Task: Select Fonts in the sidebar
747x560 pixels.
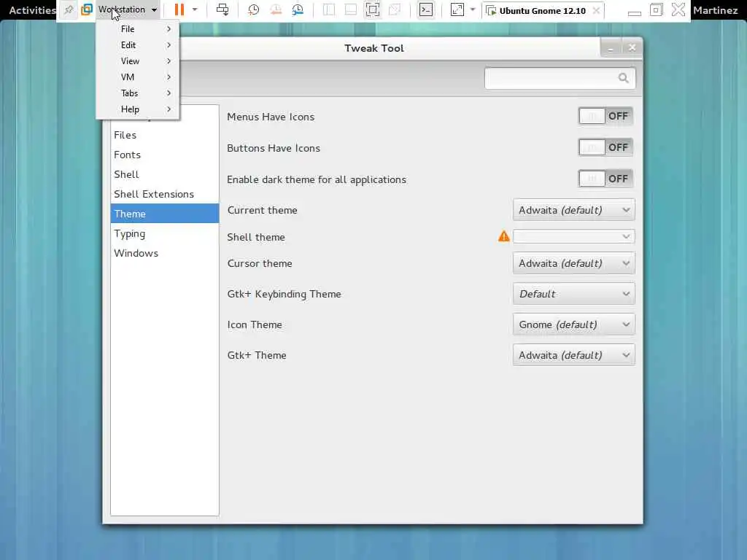Action: (x=164, y=155)
